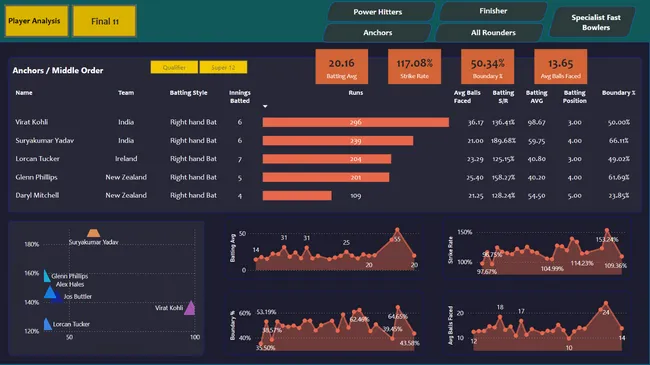The width and height of the screenshot is (650, 365).
Task: Click the 98.67 batting average value
Action: 536,122
